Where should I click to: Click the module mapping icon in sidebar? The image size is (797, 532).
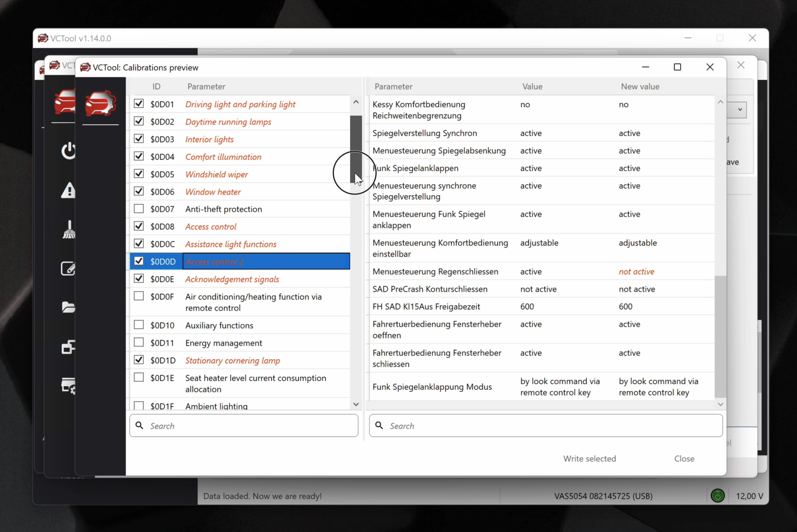click(68, 347)
